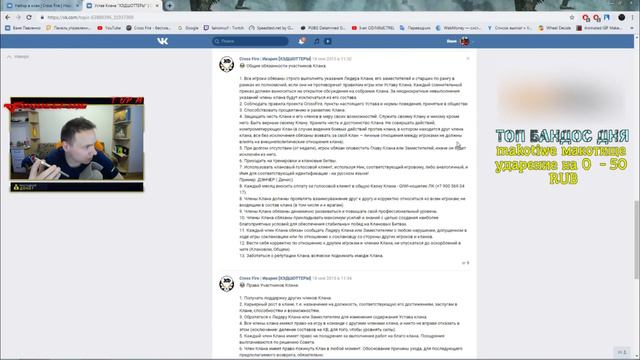This screenshot has width=640, height=360.
Task: Expand hidden bookmarks overflow arrow
Action: [x=632, y=28]
